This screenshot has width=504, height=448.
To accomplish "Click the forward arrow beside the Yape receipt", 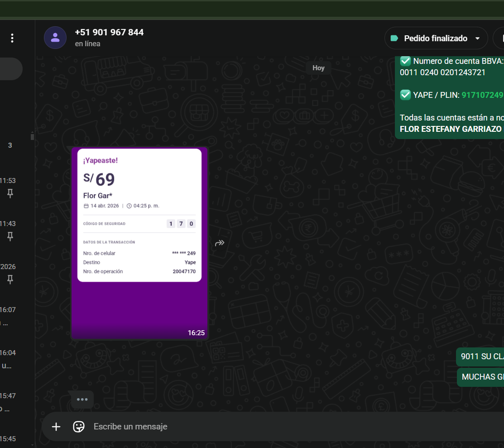I will coord(220,243).
